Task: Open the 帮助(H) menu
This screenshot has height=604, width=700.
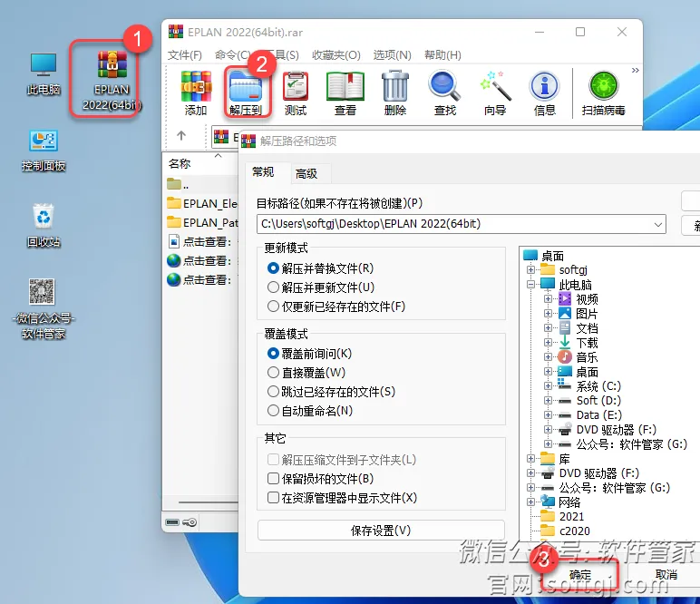Action: [442, 55]
